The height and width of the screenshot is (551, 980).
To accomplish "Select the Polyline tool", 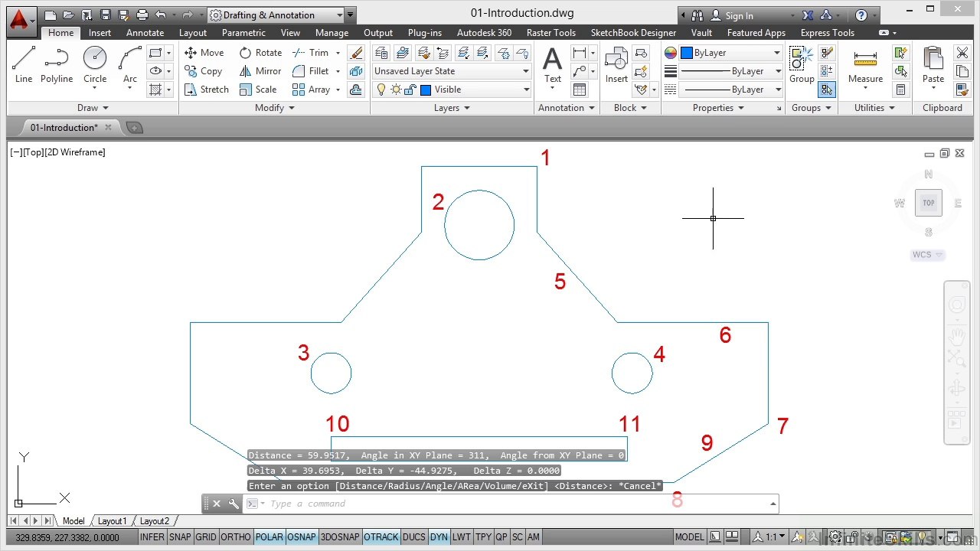I will (57, 64).
